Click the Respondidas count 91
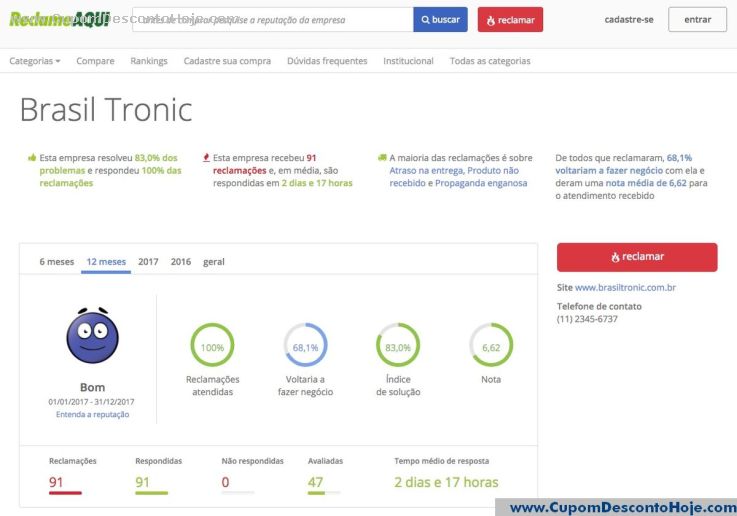Image resolution: width=737 pixels, height=516 pixels. tap(142, 482)
